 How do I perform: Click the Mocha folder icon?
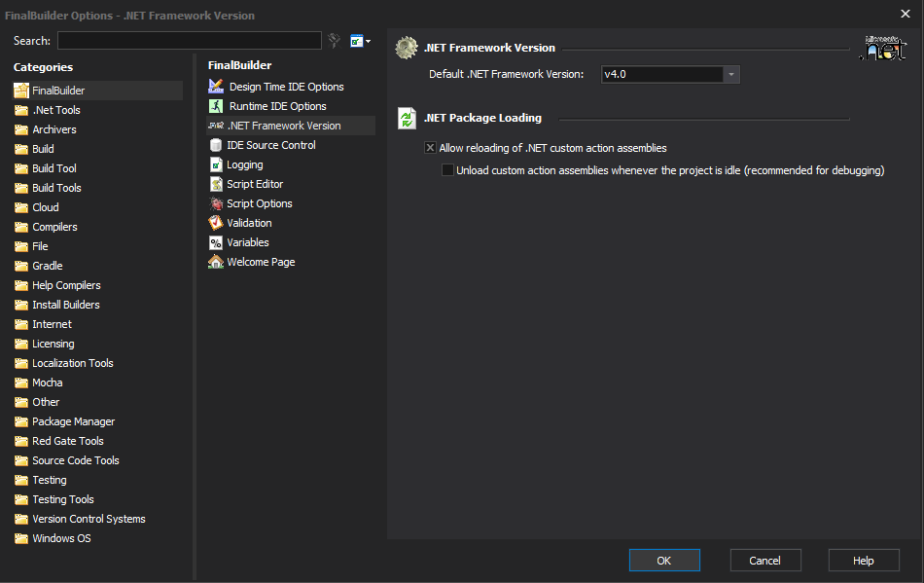(x=21, y=383)
